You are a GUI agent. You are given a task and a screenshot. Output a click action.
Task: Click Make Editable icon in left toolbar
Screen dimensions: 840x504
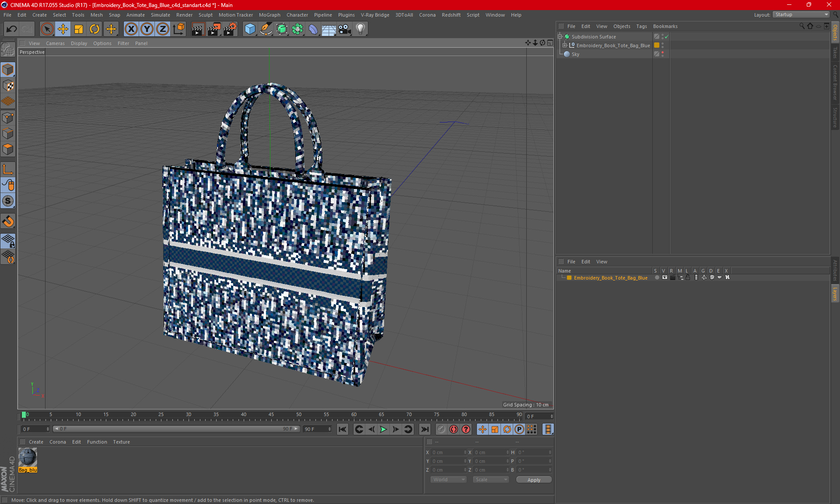(8, 50)
